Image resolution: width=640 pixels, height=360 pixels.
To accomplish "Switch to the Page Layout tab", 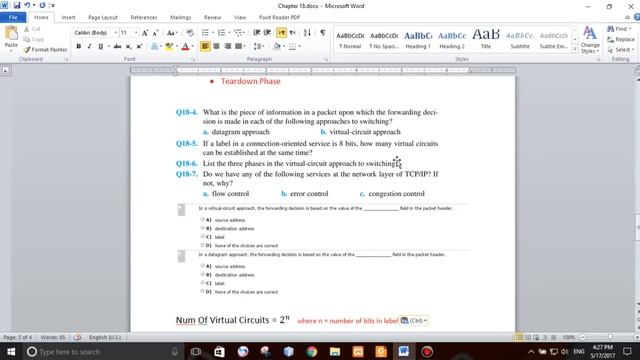I will [103, 17].
